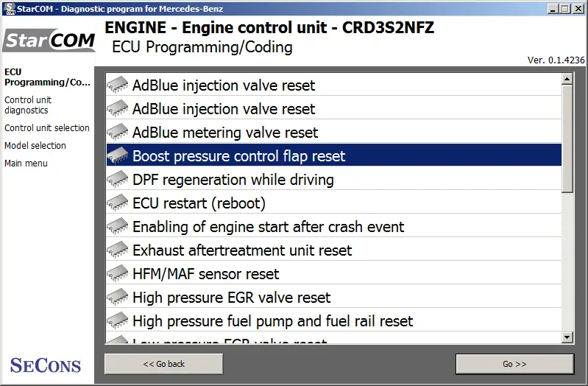Click the StarCOM logo
This screenshot has width=588, height=386.
point(49,41)
